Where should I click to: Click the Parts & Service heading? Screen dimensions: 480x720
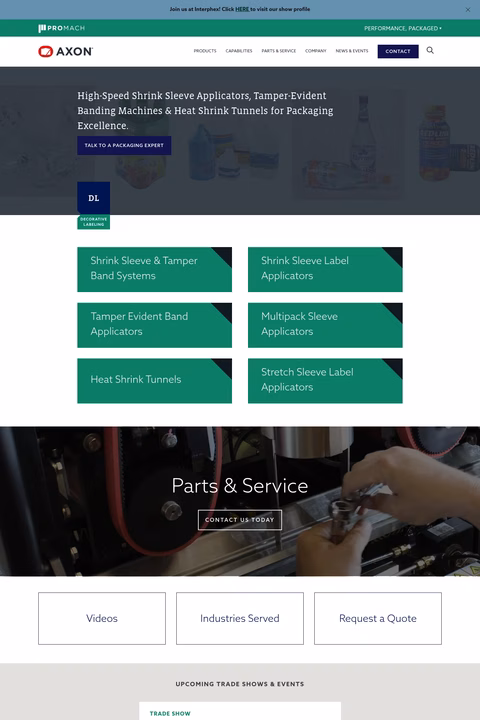pos(240,486)
